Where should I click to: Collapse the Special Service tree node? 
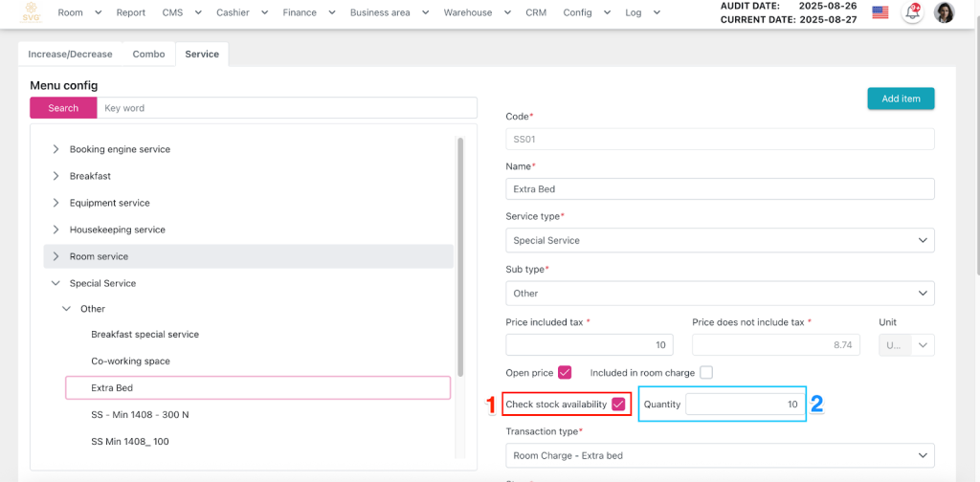point(56,283)
